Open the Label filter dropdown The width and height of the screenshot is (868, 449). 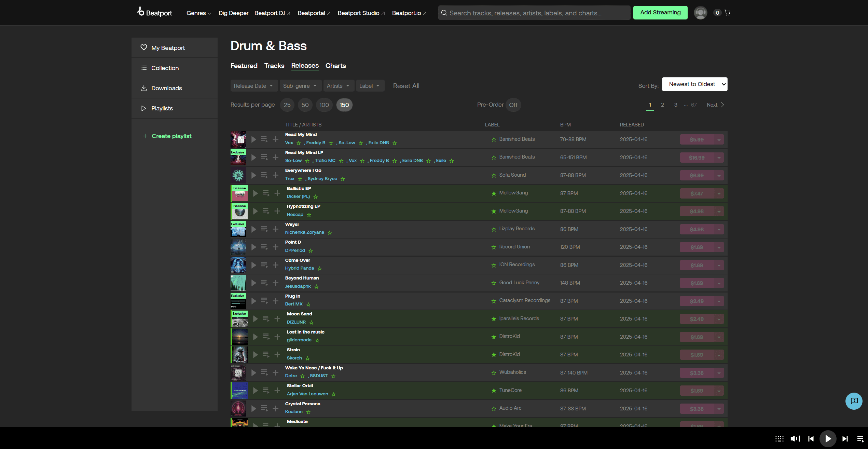pyautogui.click(x=370, y=86)
